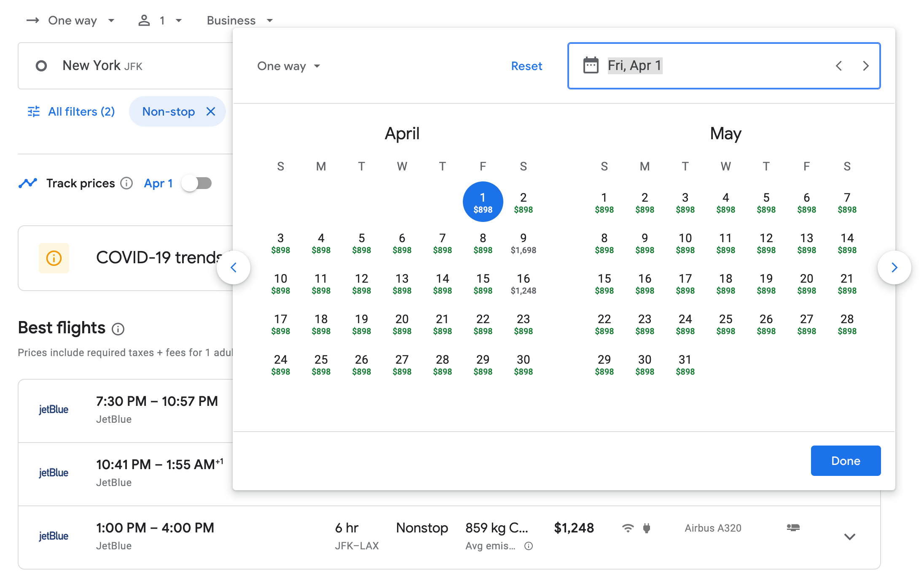The image size is (924, 578).
Task: Click the power outlet icon on the flight row
Action: point(646,528)
